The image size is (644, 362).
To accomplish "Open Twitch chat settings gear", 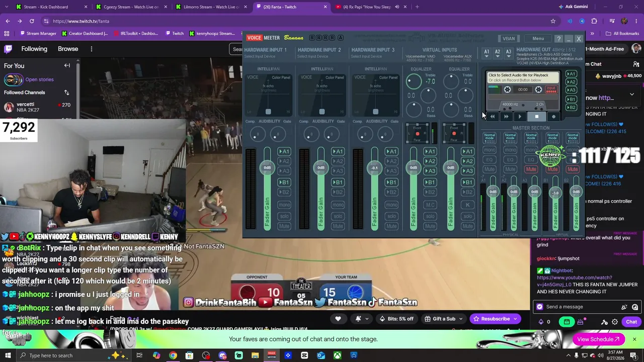I will click(615, 322).
